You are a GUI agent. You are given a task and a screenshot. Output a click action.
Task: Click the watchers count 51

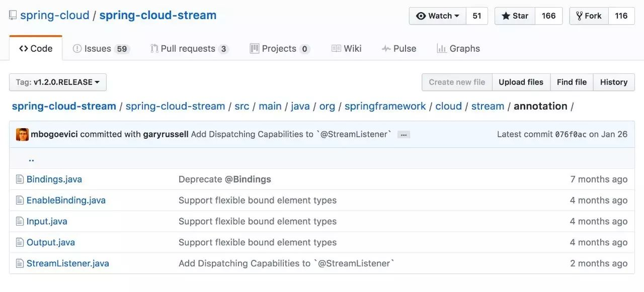tap(477, 16)
